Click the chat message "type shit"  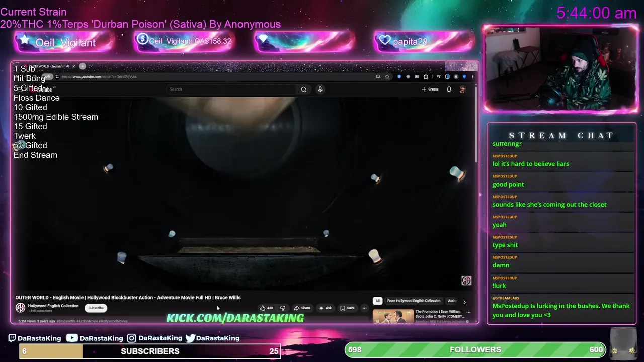tap(505, 245)
